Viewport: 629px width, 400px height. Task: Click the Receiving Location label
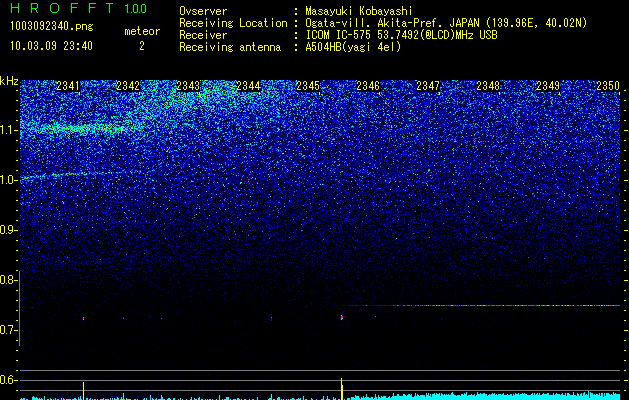(x=233, y=23)
